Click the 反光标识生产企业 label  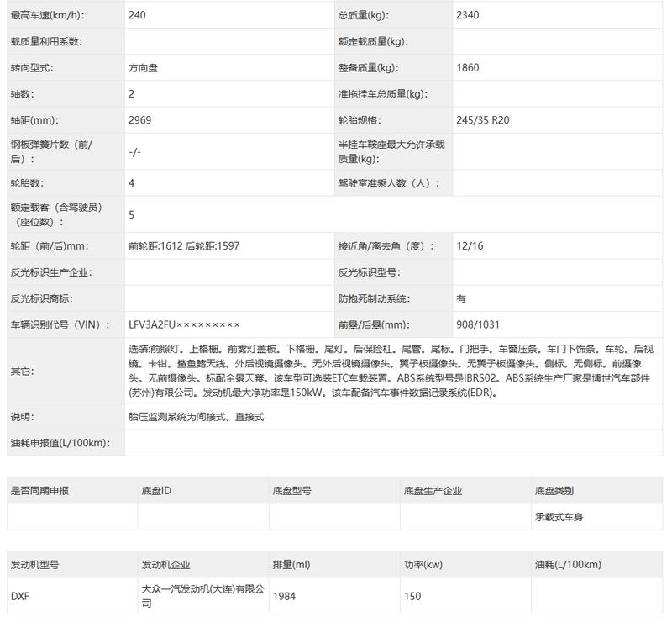[x=51, y=272]
